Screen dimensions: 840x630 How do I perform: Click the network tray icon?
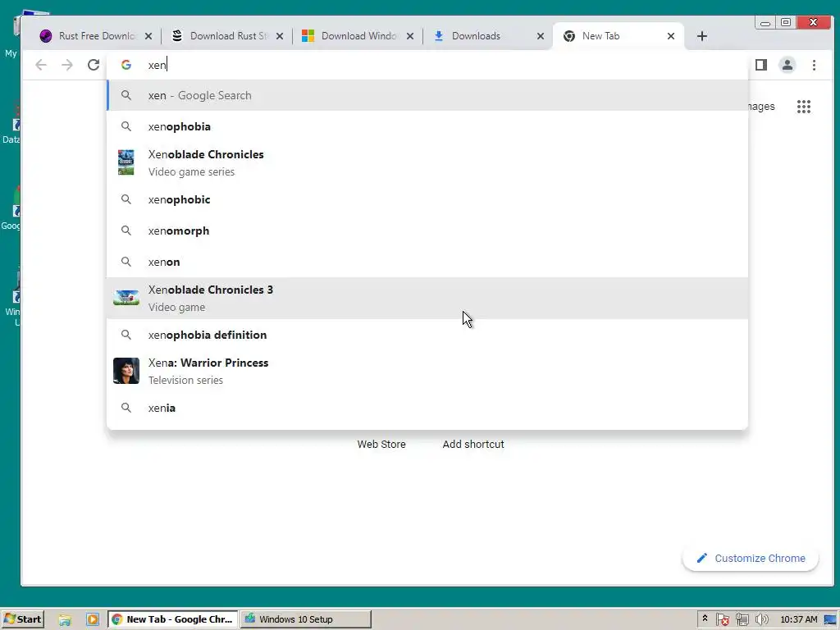[742, 620]
